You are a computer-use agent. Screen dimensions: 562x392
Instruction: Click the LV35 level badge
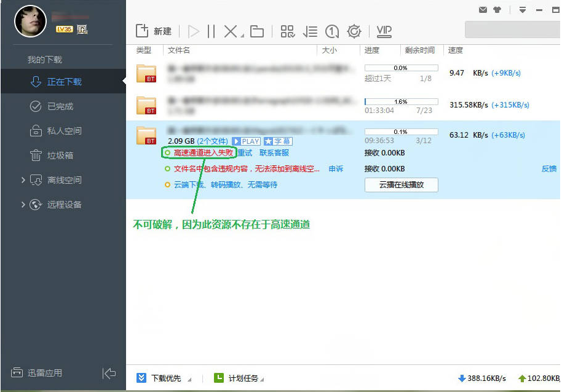64,29
